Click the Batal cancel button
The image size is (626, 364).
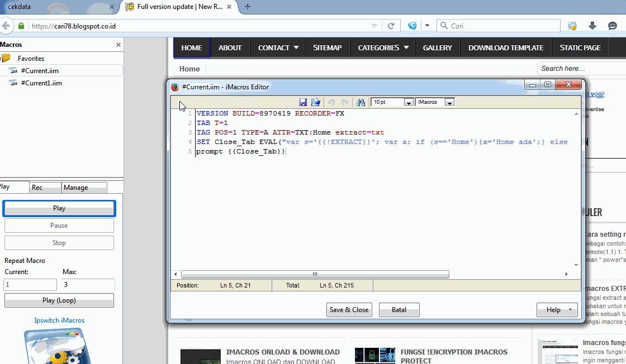(399, 310)
